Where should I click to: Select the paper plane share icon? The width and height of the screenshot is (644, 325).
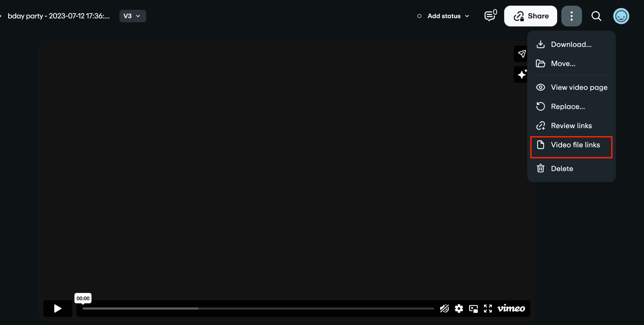point(521,54)
